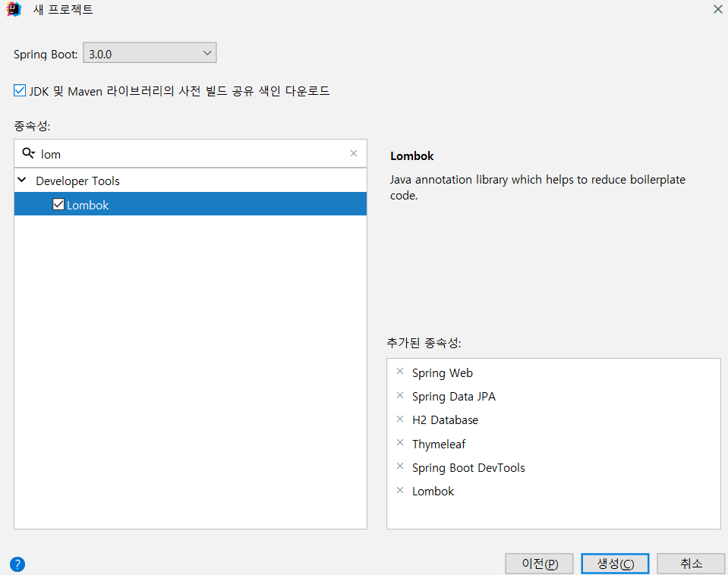Select the Lombok row in dependency tree
This screenshot has height=575, width=728.
pyautogui.click(x=191, y=204)
